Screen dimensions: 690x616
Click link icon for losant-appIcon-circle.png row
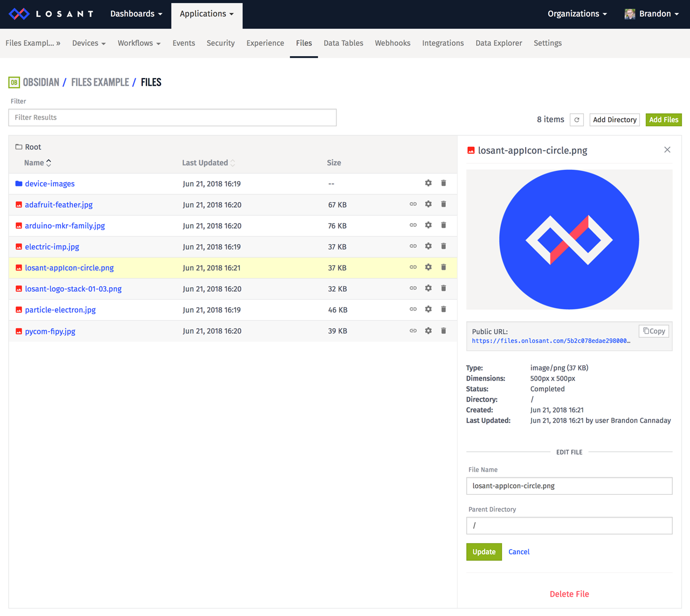coord(413,267)
